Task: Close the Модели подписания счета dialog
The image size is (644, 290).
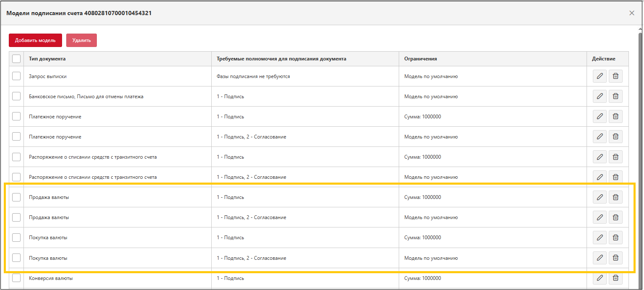Action: (632, 13)
